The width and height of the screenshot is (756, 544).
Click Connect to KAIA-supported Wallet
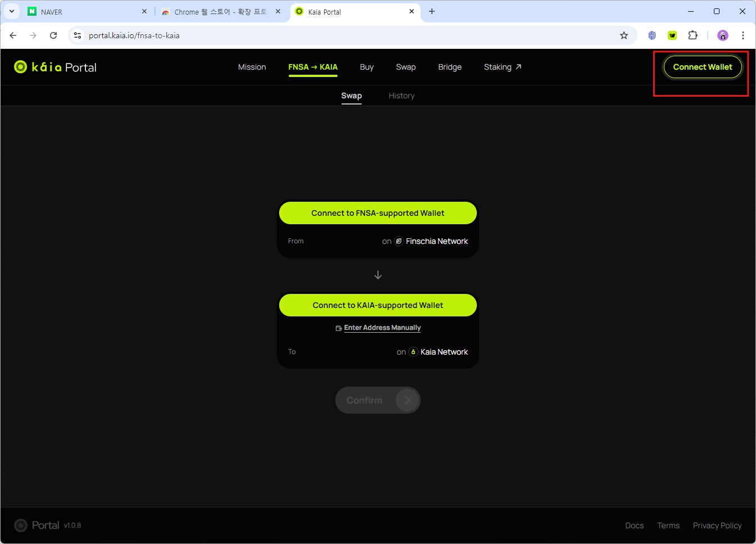click(x=378, y=305)
